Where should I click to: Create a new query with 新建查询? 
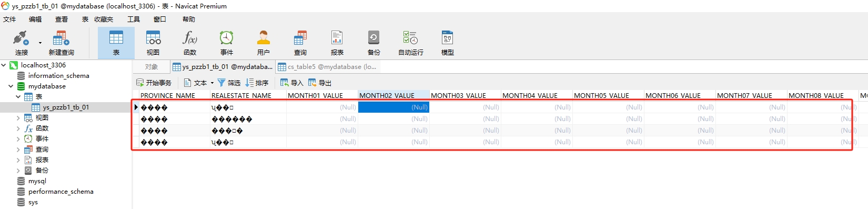coord(61,43)
